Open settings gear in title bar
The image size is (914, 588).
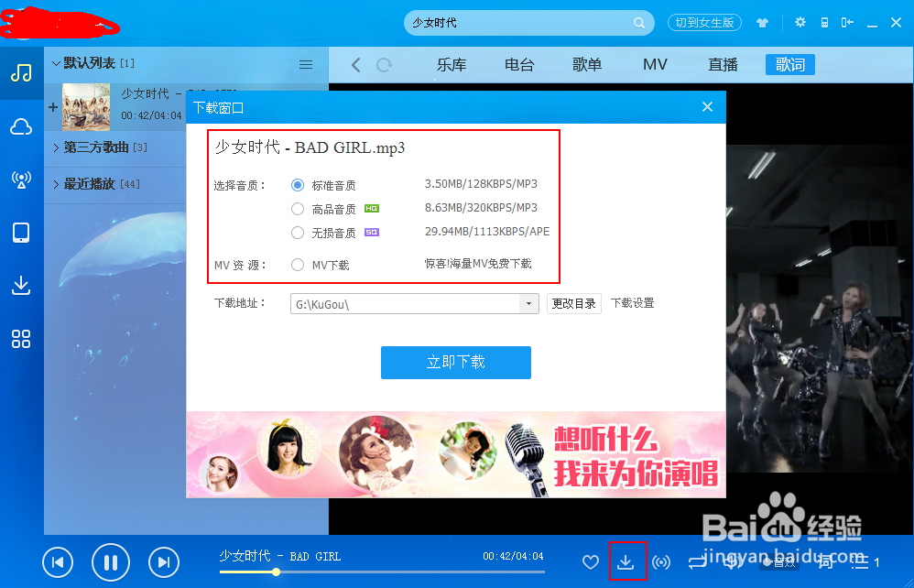(800, 22)
